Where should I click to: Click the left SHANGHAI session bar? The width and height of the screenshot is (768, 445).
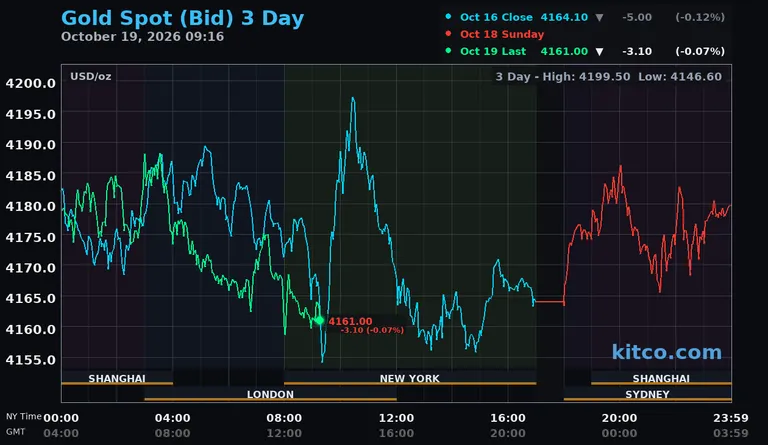117,378
